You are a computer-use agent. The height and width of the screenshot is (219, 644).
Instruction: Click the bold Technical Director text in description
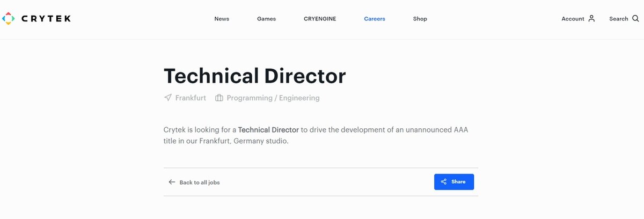(x=268, y=130)
